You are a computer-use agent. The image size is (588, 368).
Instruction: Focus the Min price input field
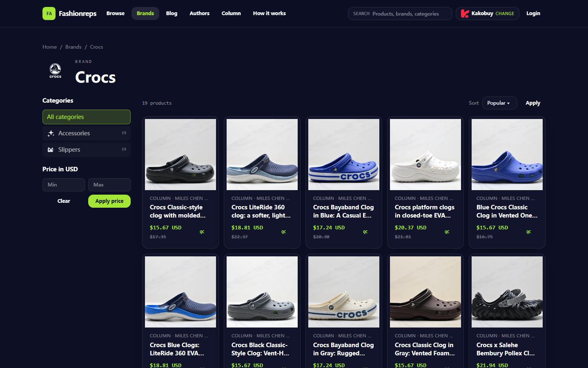tap(64, 185)
